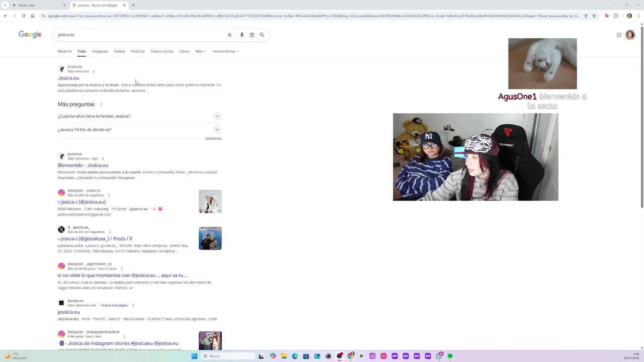644x362 pixels.
Task: Click Traduce esta página link
Action: (114, 305)
